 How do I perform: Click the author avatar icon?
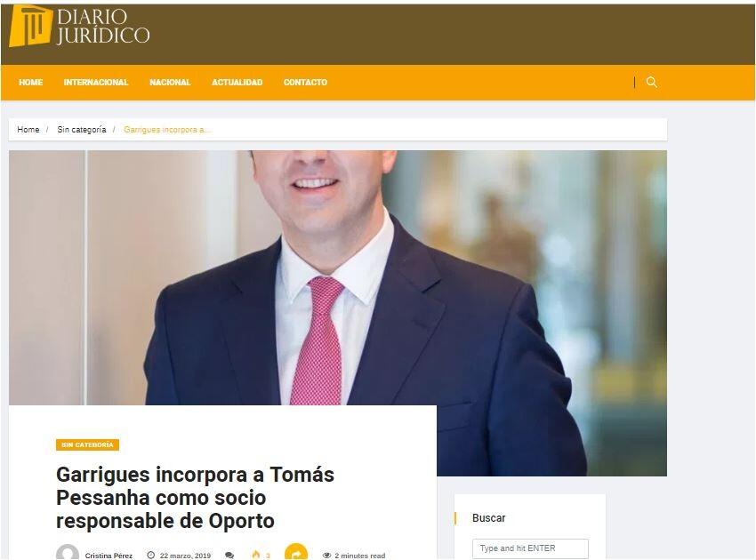[68, 553]
